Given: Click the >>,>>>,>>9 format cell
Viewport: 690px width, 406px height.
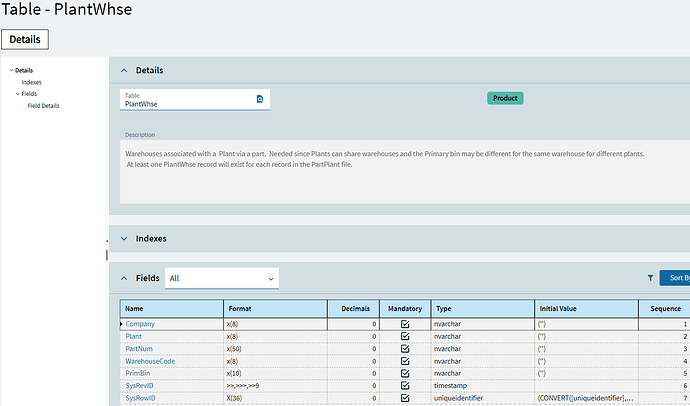Looking at the screenshot, I should click(x=275, y=385).
